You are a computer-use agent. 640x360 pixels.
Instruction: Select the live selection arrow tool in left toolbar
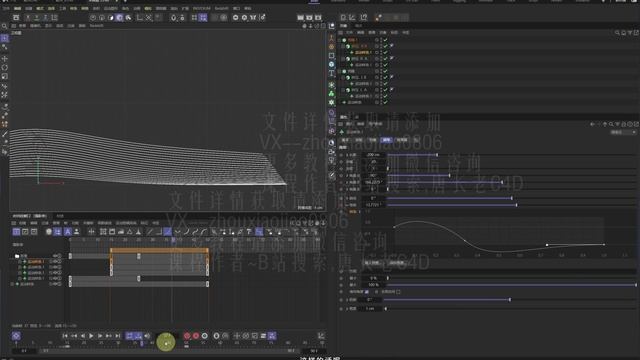4,38
